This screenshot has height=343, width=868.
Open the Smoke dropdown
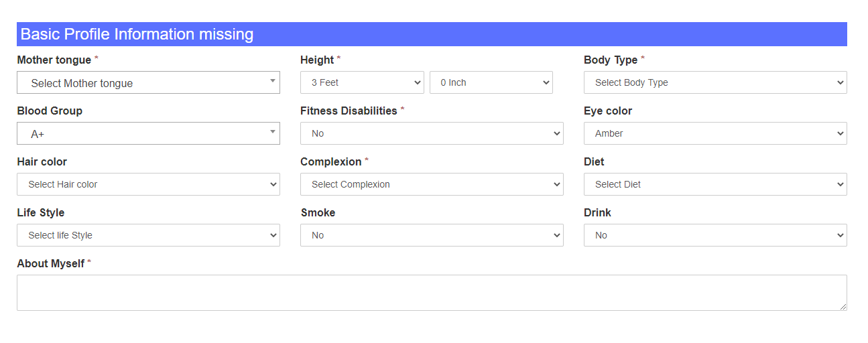coord(432,235)
